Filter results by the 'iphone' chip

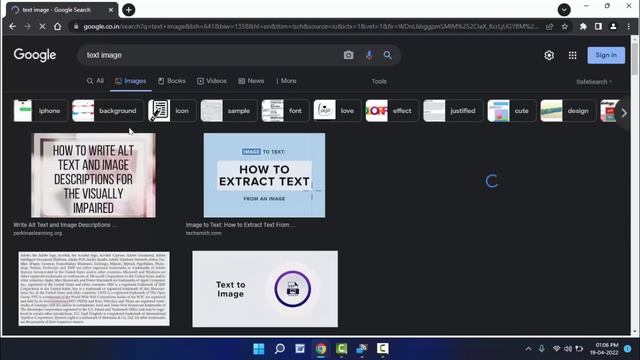(x=40, y=111)
